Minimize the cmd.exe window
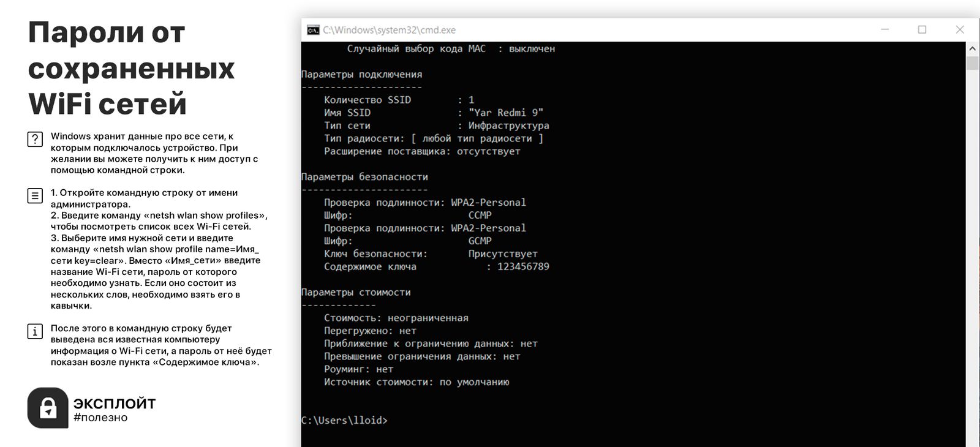The image size is (980, 447). coord(884,29)
